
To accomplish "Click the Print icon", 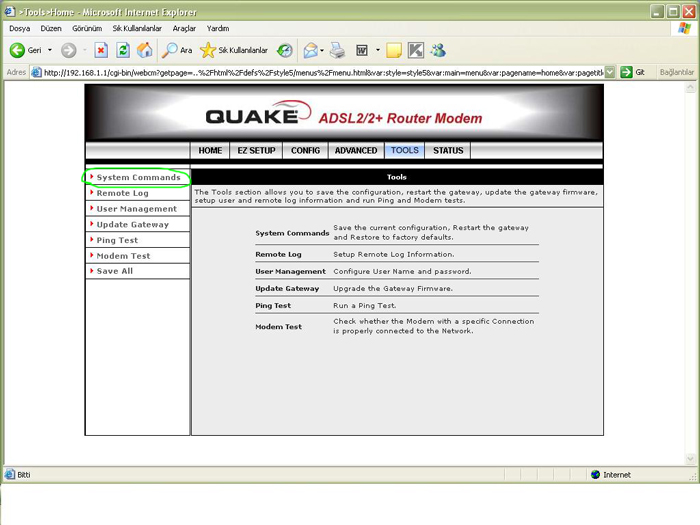I will pos(338,50).
